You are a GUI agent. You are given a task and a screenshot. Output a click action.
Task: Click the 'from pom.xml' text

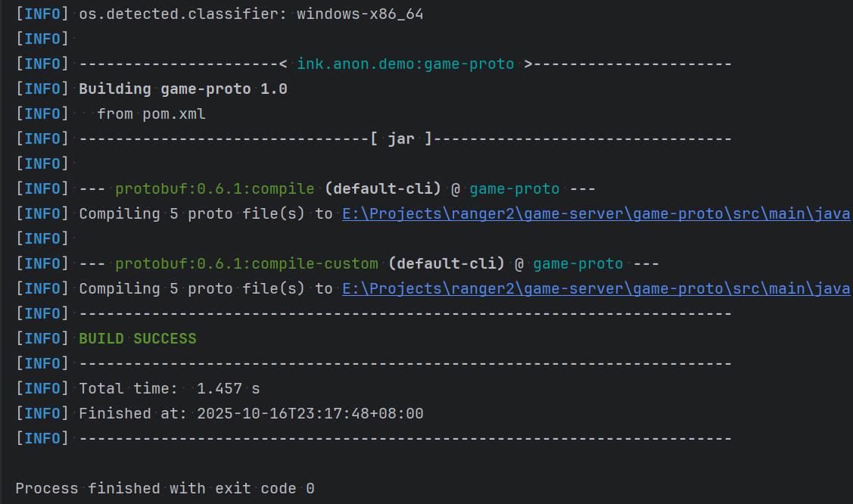point(151,114)
